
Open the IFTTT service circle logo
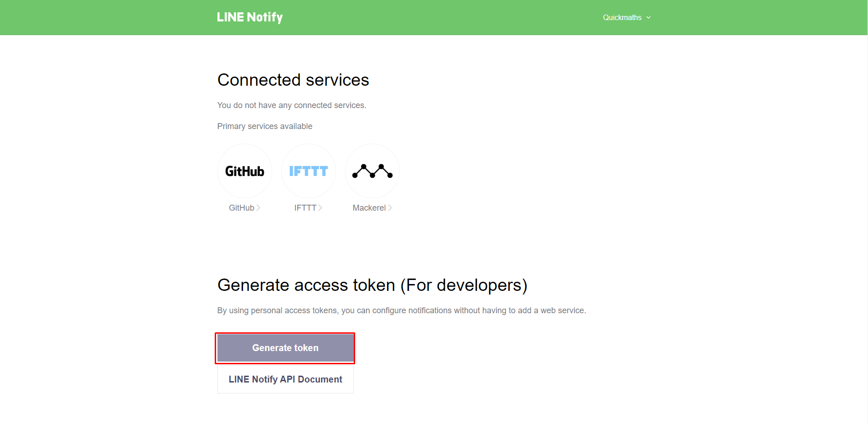pos(309,171)
